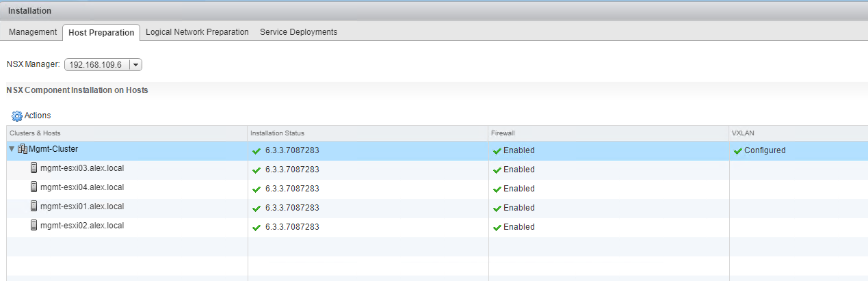Go to the Service Deployments tab

pos(298,32)
